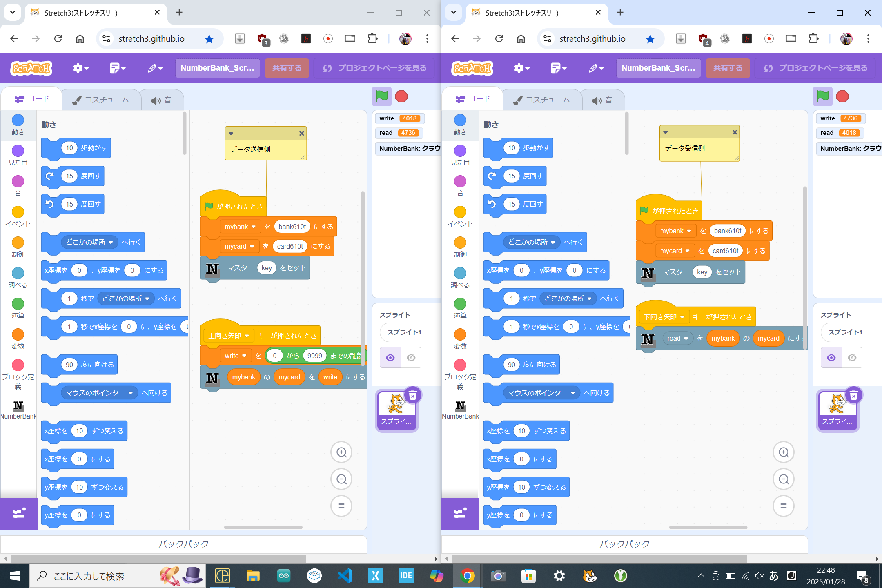Image resolution: width=882 pixels, height=588 pixels.
Task: Reset workspace zoom in left window
Action: tap(341, 506)
